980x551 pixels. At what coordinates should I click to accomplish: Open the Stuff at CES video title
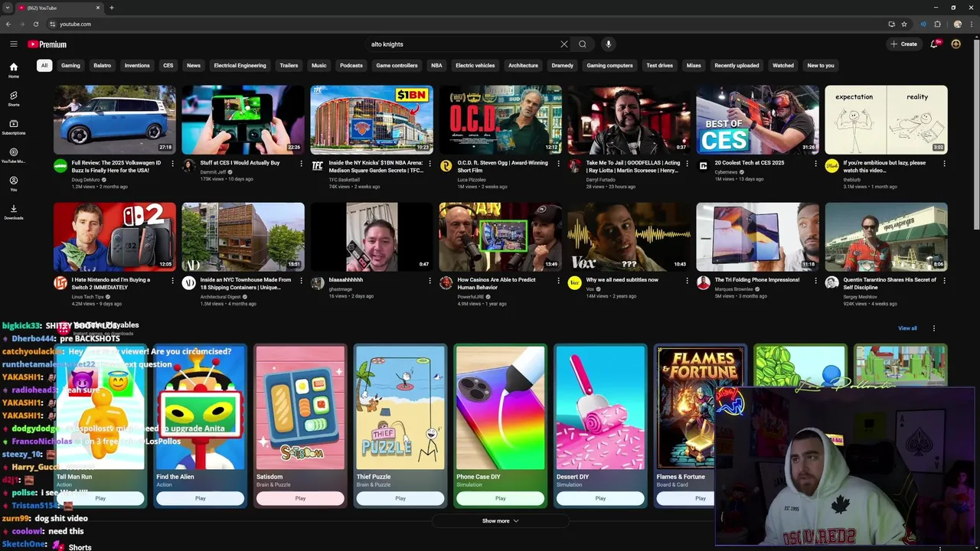tap(240, 163)
